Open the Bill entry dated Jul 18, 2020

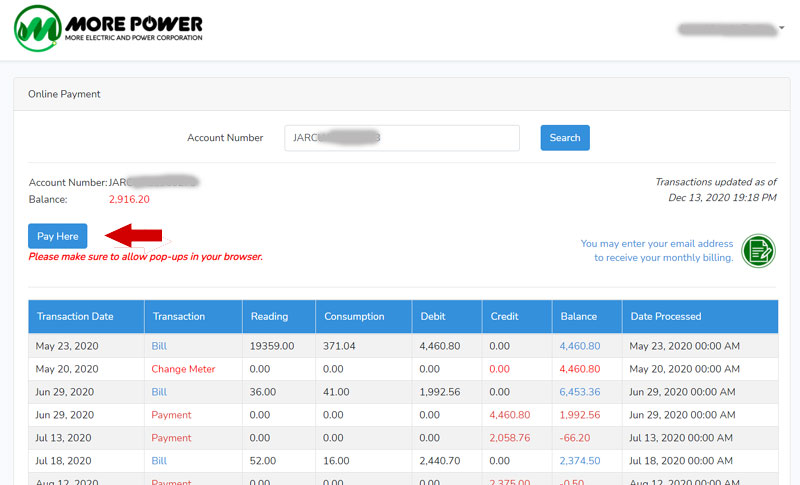(x=160, y=461)
